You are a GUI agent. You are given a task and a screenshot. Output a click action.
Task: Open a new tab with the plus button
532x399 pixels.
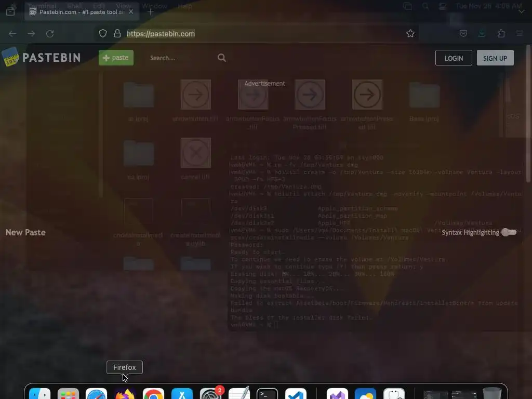click(x=150, y=12)
